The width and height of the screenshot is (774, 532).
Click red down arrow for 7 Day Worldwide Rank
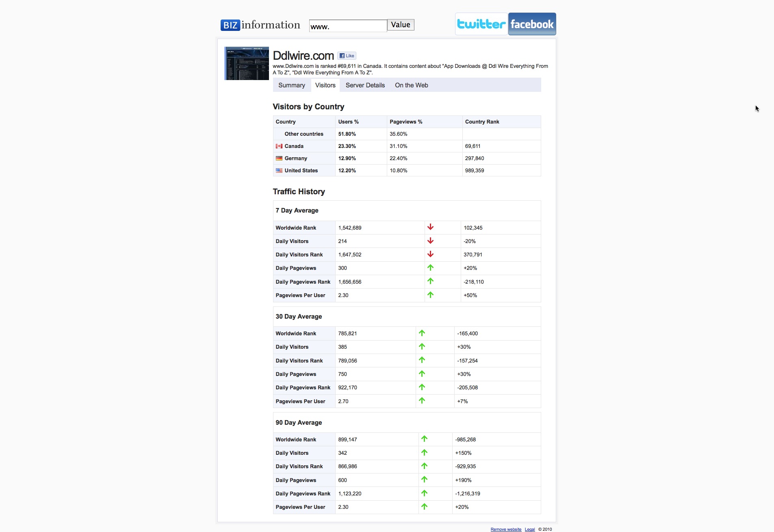tap(430, 227)
